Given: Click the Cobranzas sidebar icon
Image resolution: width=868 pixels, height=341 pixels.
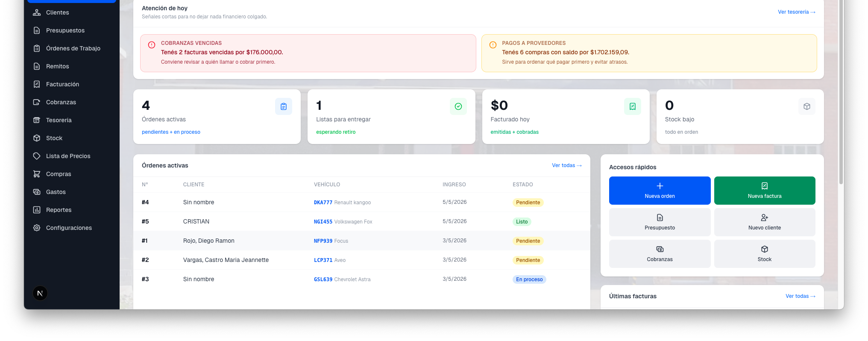Looking at the screenshot, I should click(37, 102).
